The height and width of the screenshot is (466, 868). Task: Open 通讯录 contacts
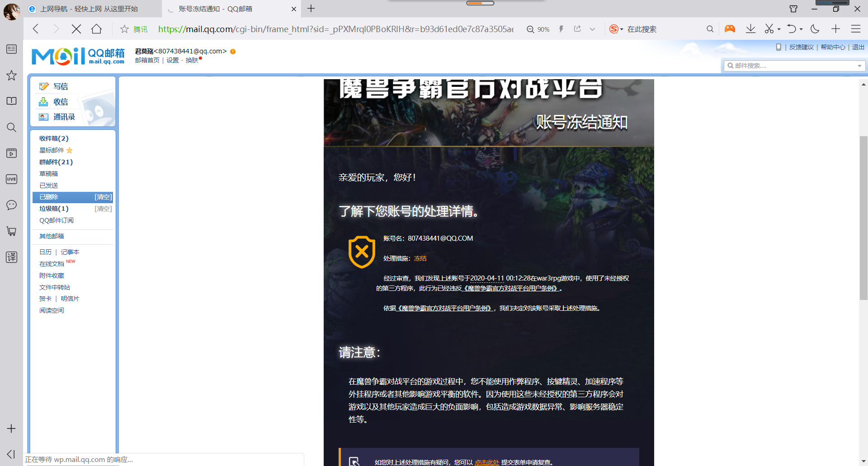[64, 117]
